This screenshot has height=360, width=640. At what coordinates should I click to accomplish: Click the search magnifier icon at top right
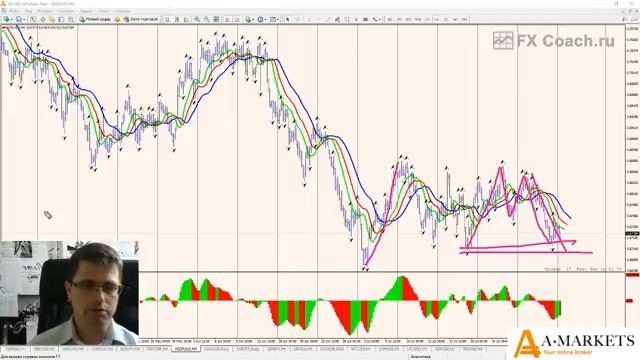point(624,19)
